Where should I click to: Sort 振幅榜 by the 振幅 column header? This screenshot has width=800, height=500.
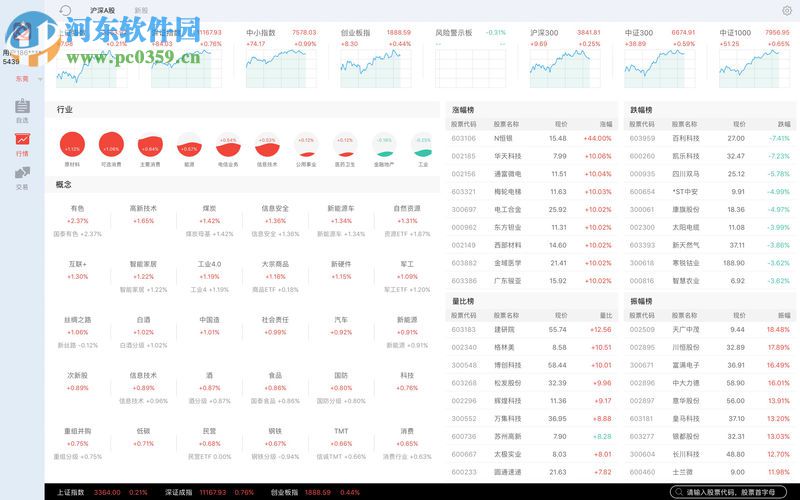pyautogui.click(x=784, y=315)
